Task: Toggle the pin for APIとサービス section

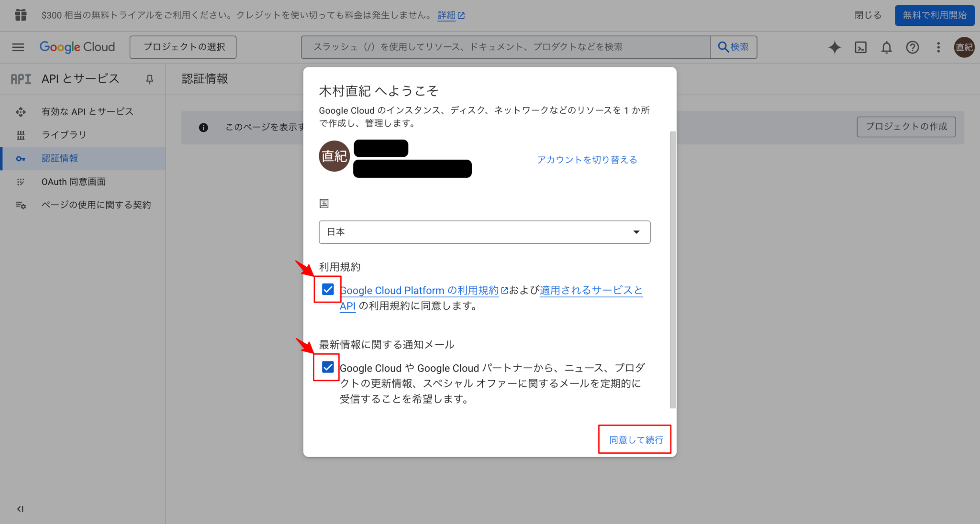Action: coord(149,79)
